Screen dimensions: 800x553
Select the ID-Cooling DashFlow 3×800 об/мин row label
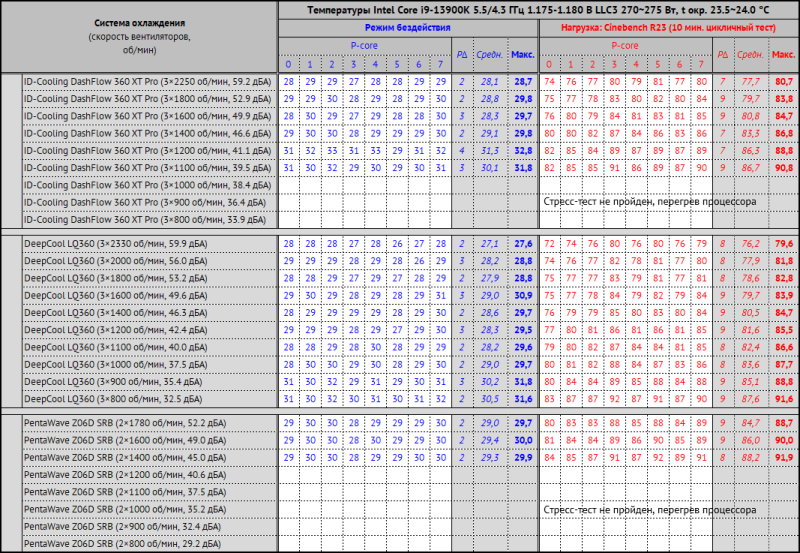146,219
